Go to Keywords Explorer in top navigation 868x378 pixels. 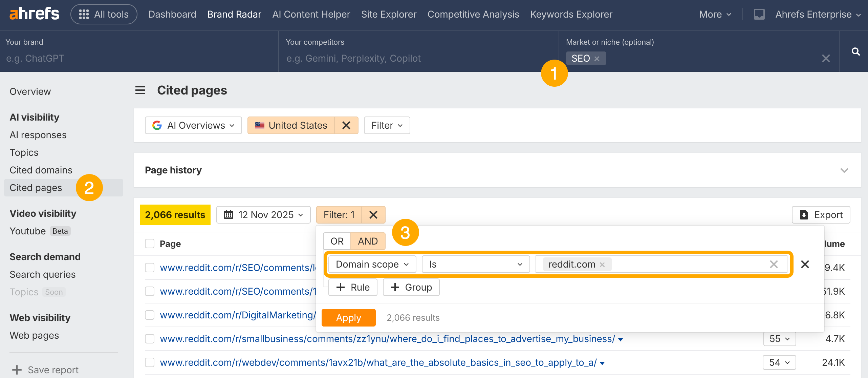point(571,14)
